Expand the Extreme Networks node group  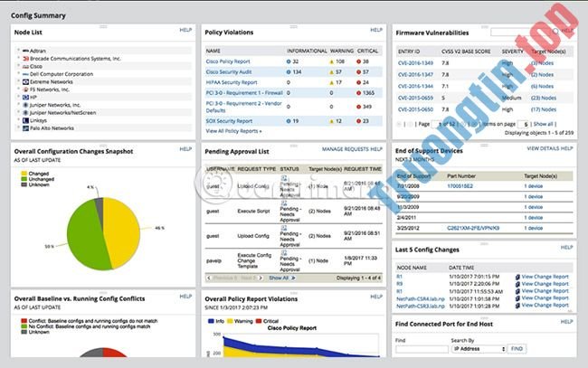18,81
